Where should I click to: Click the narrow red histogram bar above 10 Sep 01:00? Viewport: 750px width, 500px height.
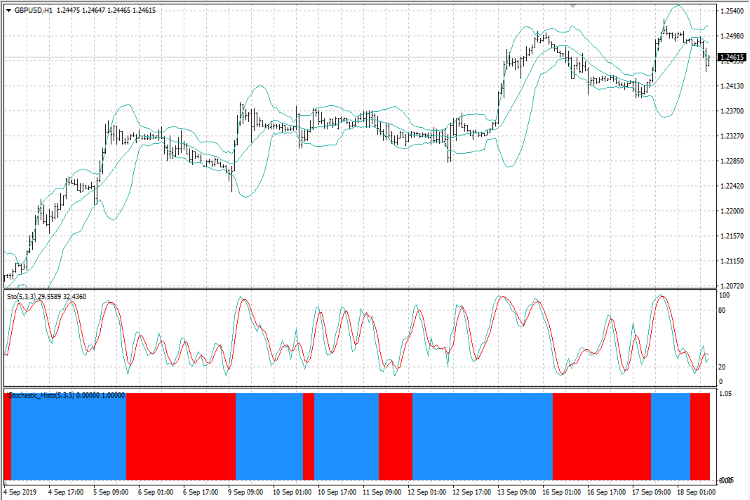coord(309,436)
